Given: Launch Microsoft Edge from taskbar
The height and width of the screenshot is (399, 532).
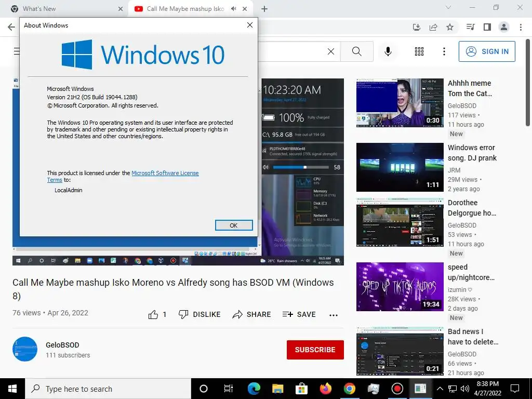Looking at the screenshot, I should coord(254,389).
